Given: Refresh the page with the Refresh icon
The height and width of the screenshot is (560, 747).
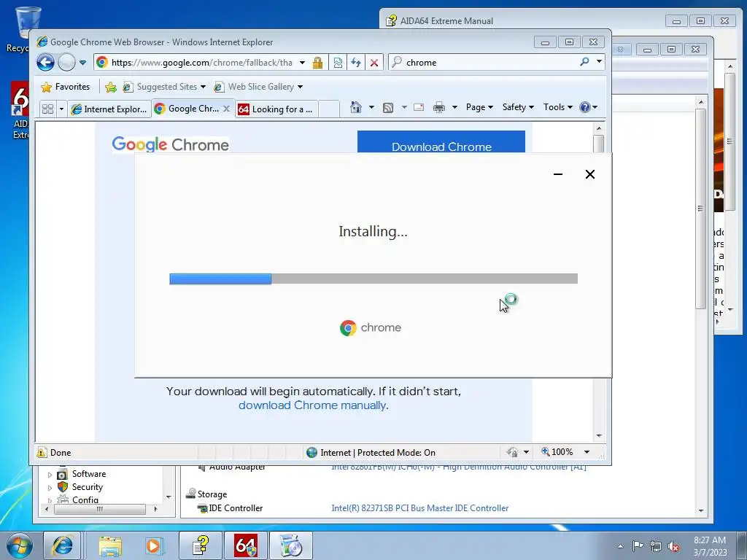Looking at the screenshot, I should [356, 63].
